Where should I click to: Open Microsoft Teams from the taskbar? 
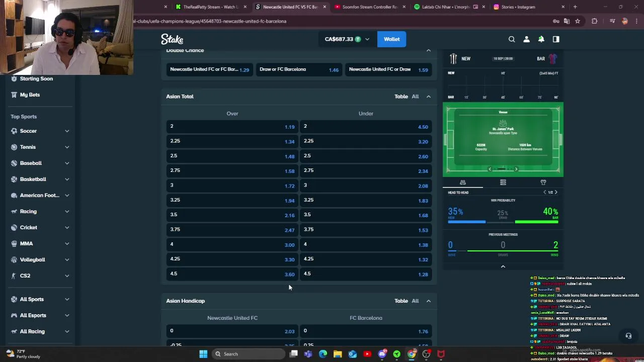coord(308,354)
